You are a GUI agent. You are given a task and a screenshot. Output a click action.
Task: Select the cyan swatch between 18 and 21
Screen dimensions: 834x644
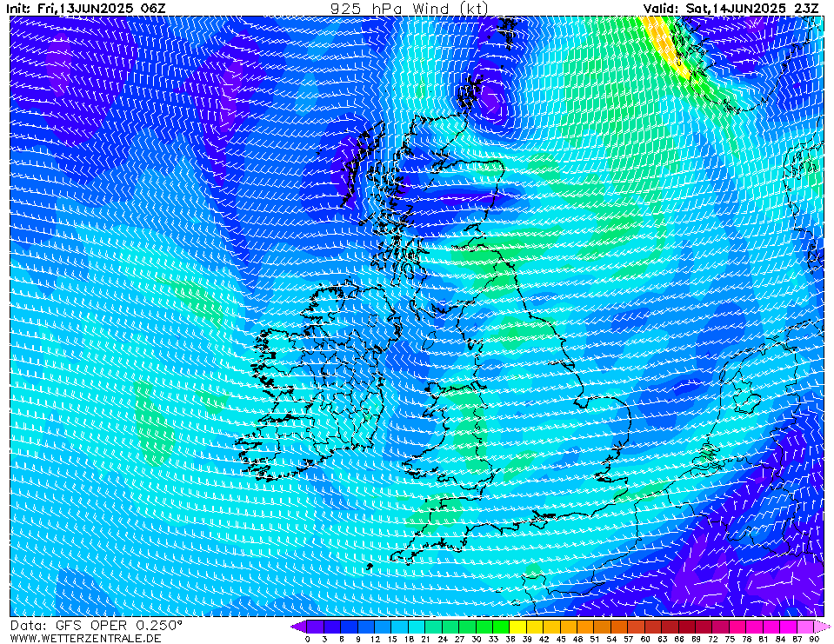(x=417, y=627)
